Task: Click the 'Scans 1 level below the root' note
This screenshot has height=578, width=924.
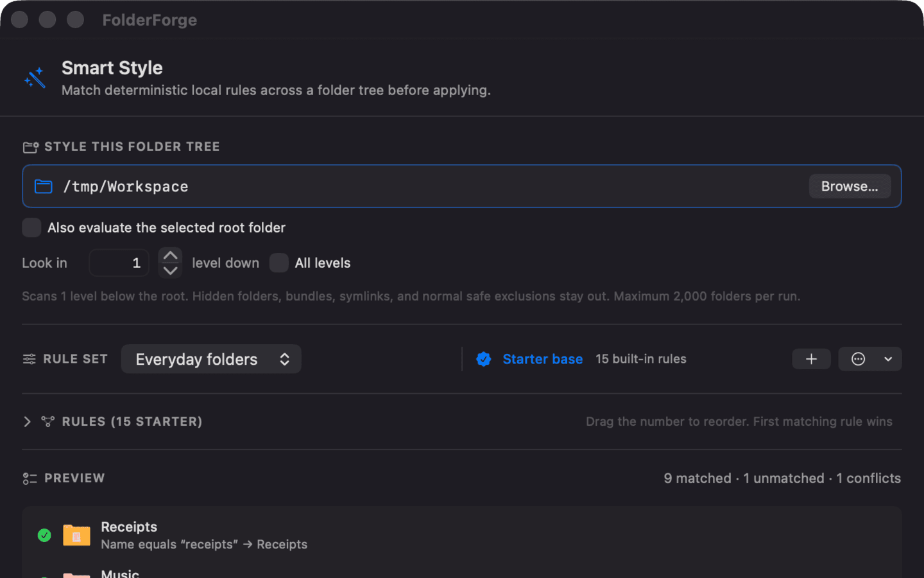Action: pyautogui.click(x=411, y=296)
